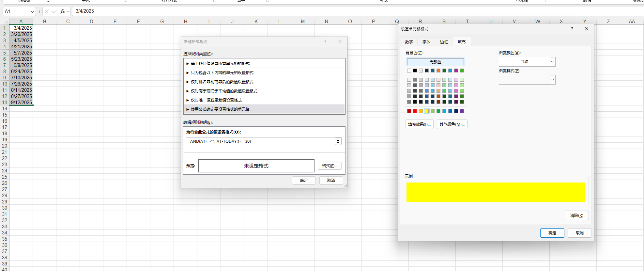Screen dimensions: 644x271
Task: Close the 设置单元格格式 dialog
Action: (x=587, y=29)
